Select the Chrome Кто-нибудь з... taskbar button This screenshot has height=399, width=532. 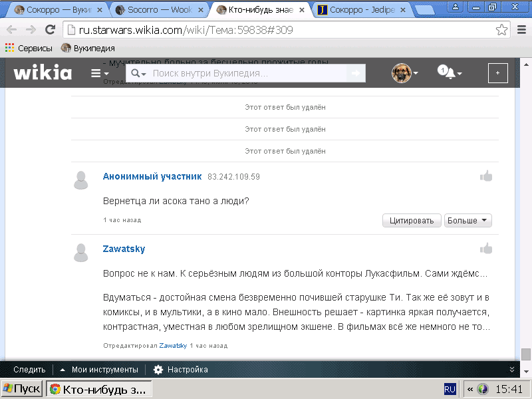click(98, 389)
